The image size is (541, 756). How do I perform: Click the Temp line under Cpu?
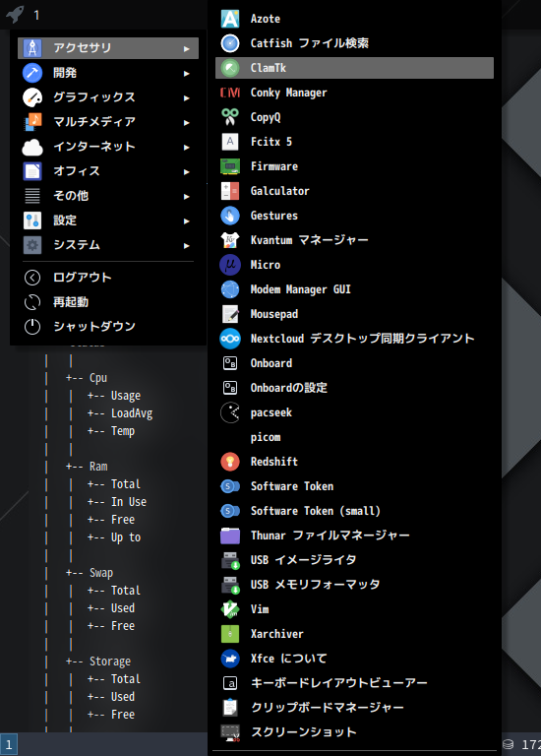pyautogui.click(x=123, y=431)
